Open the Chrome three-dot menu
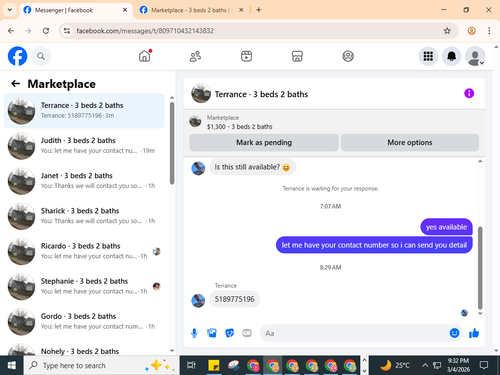 click(489, 31)
